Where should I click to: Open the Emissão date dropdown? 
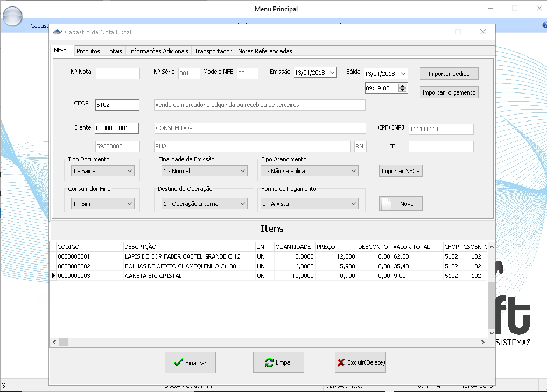coord(333,73)
